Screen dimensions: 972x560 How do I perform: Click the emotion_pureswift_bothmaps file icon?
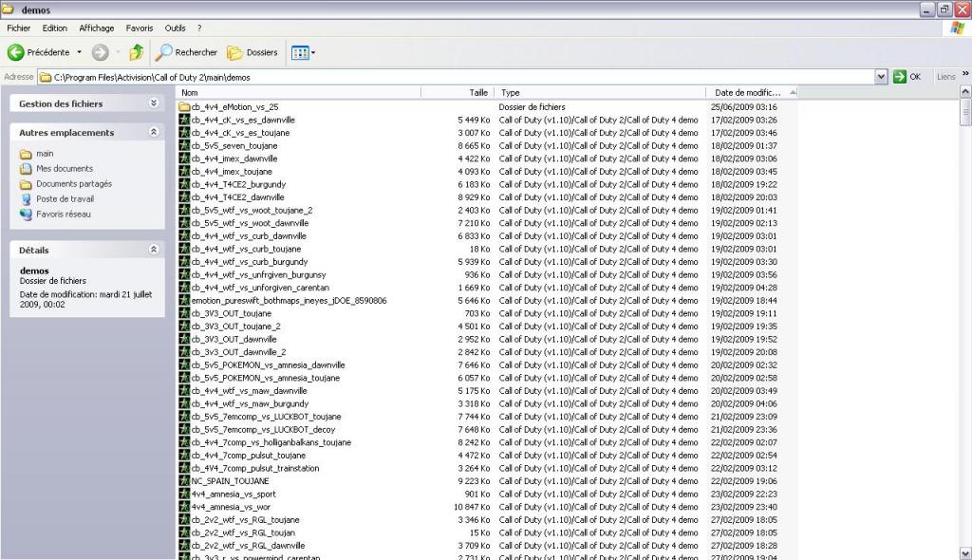point(184,300)
